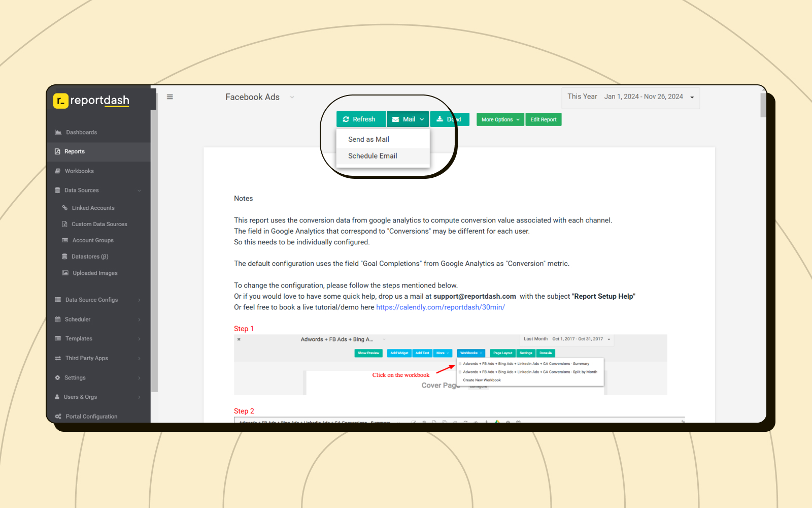Click the Datastores database icon
This screenshot has width=812, height=508.
[64, 257]
